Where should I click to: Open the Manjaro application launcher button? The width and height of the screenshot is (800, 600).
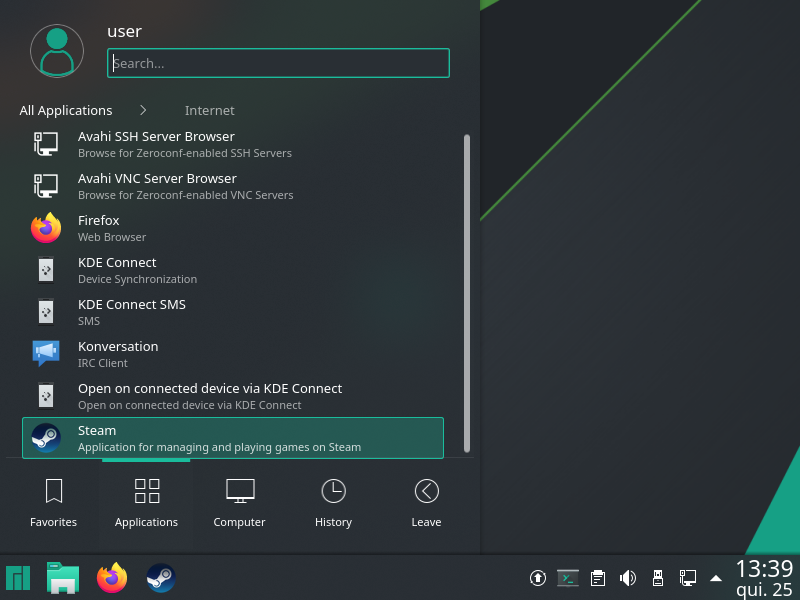[x=18, y=578]
